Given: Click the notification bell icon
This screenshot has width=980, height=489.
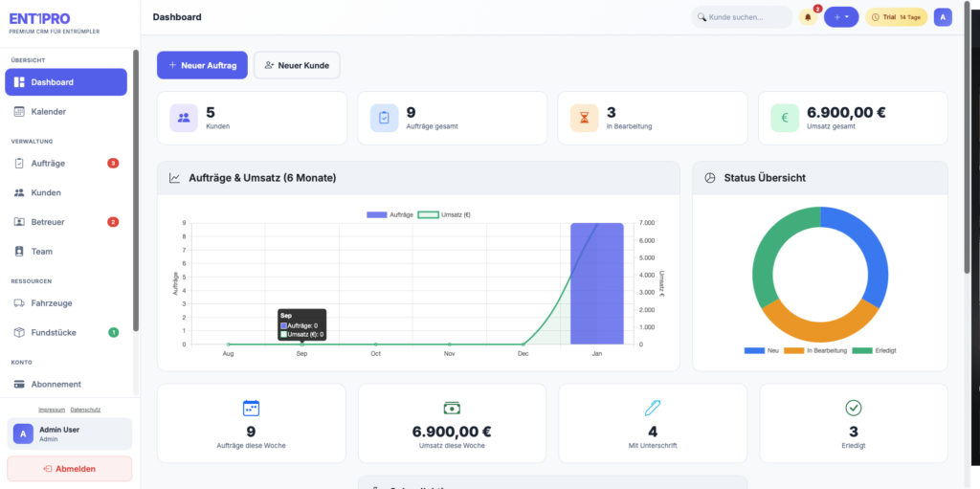Looking at the screenshot, I should pos(808,17).
